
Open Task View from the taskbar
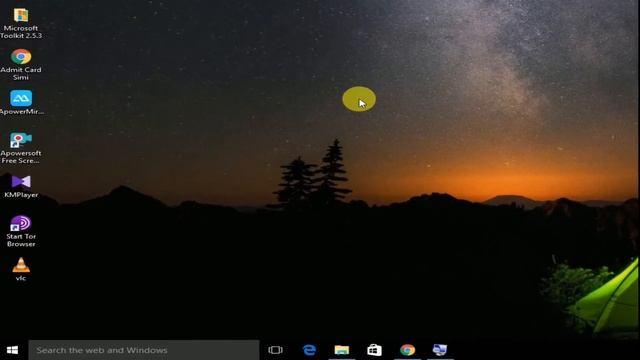coord(276,350)
